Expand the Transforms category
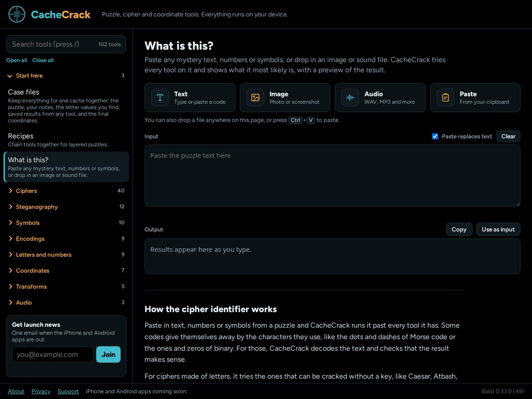This screenshot has width=532, height=399. [x=66, y=286]
